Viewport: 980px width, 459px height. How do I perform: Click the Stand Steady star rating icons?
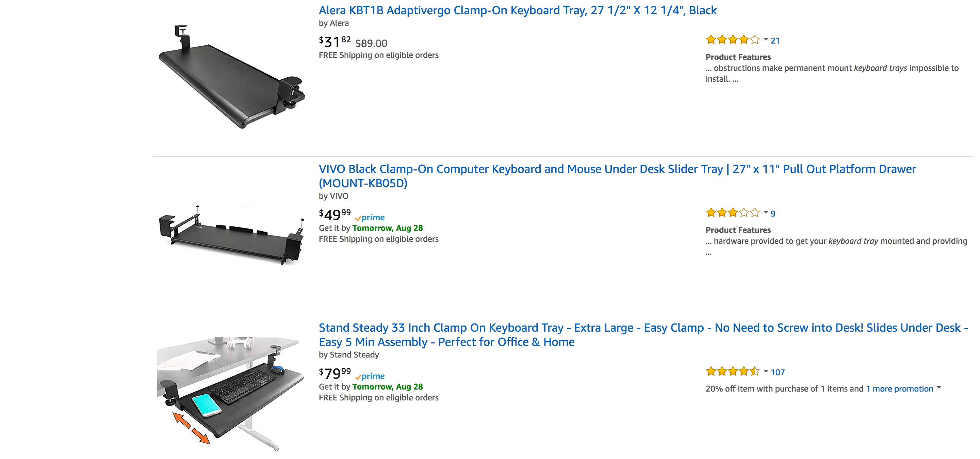click(732, 372)
